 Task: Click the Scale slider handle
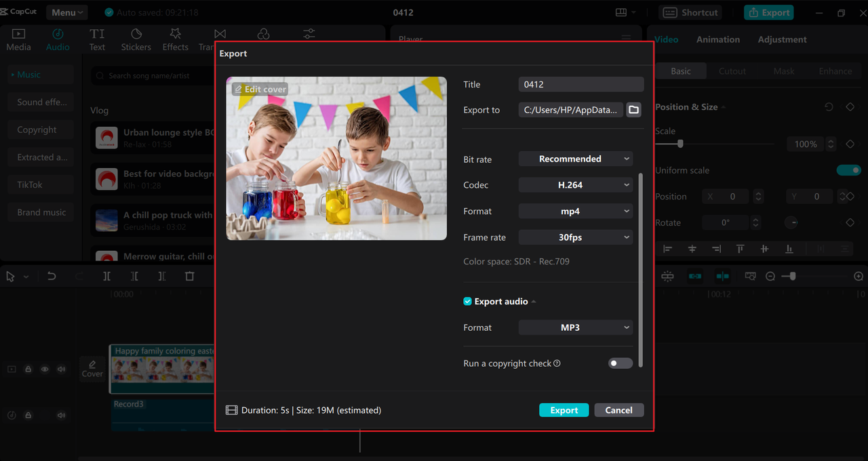point(680,144)
